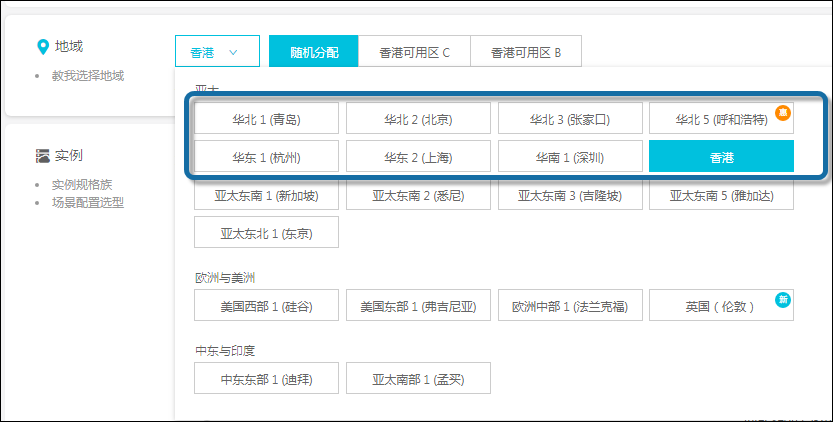Pick 美国西部 1 (硅谷) region

tap(267, 307)
